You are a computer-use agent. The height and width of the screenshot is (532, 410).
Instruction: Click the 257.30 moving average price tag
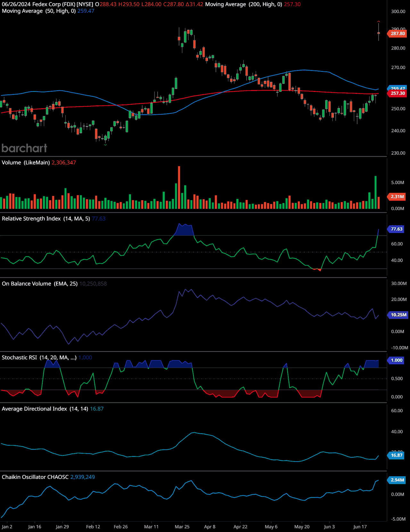[x=398, y=93]
